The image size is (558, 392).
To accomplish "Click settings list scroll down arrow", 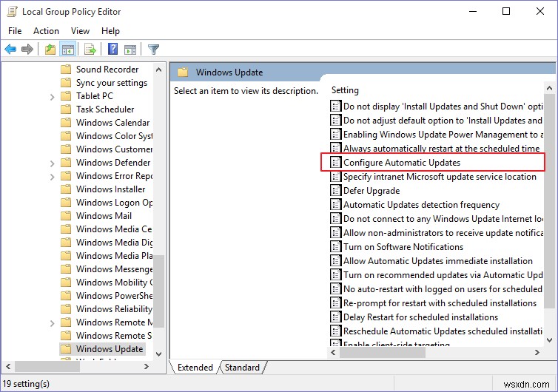I will tap(549, 340).
